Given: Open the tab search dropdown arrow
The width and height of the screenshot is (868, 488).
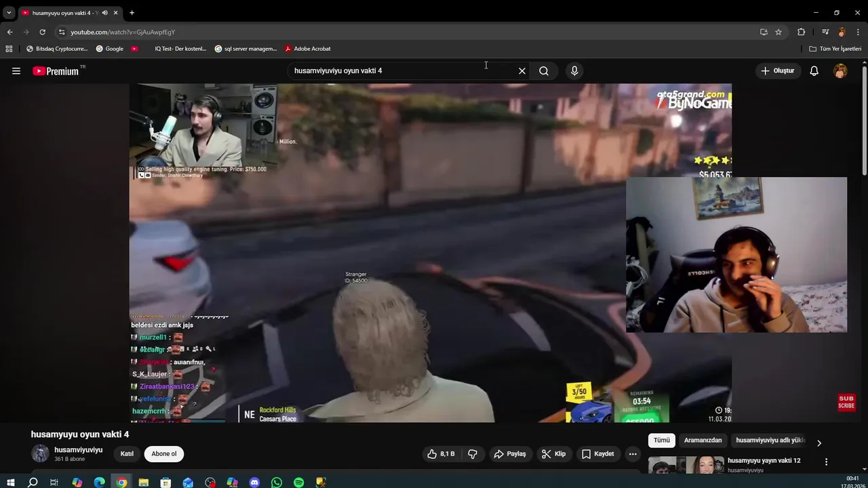Looking at the screenshot, I should [x=9, y=13].
